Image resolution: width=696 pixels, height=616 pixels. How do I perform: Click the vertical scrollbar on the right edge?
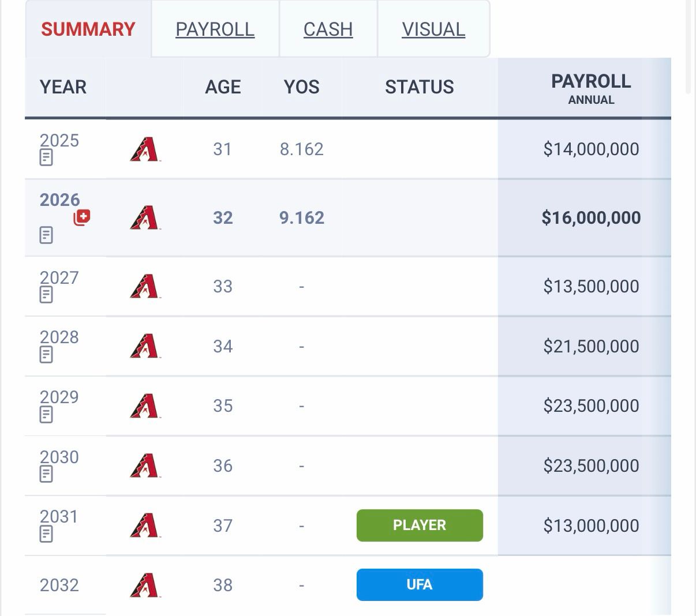click(x=688, y=46)
